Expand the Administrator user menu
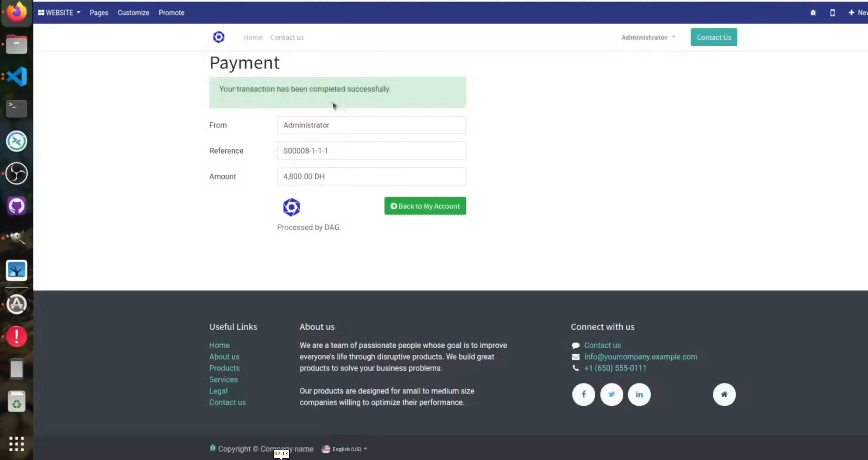The image size is (868, 460). (648, 37)
